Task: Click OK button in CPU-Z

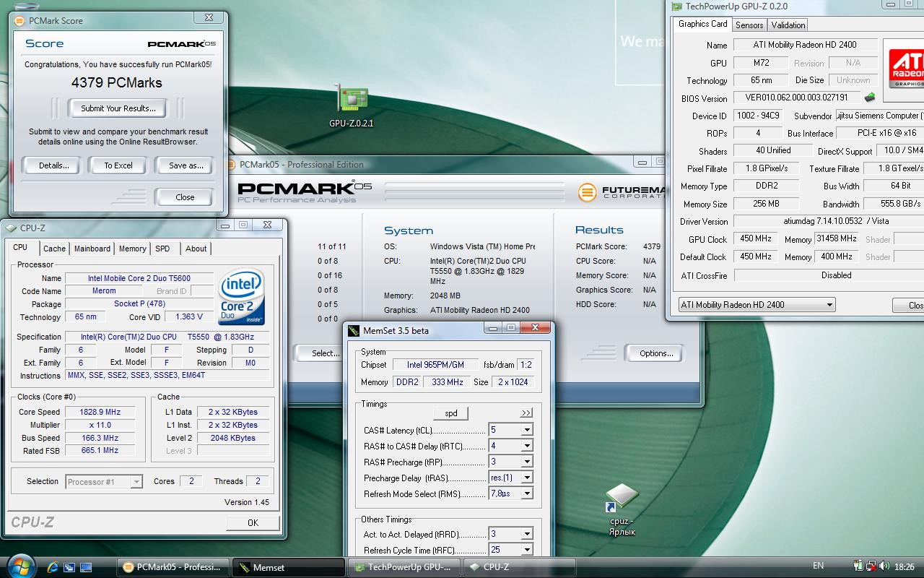Action: (x=253, y=522)
